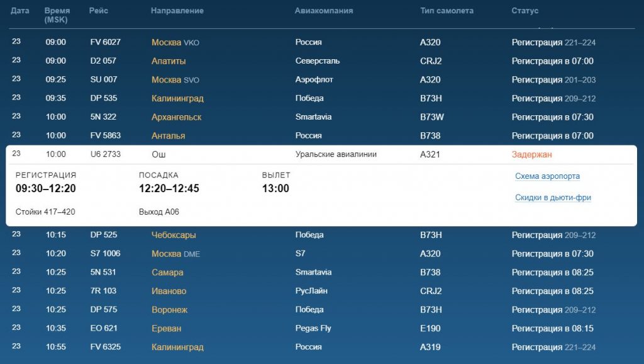
Task: Open the Схема аэропорта link
Action: (547, 176)
